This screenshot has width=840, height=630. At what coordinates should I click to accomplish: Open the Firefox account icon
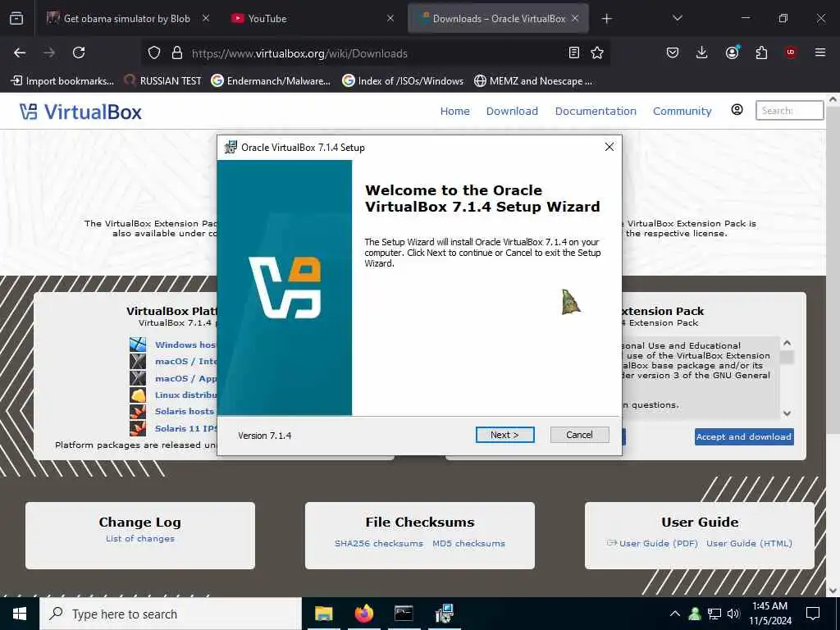point(732,52)
